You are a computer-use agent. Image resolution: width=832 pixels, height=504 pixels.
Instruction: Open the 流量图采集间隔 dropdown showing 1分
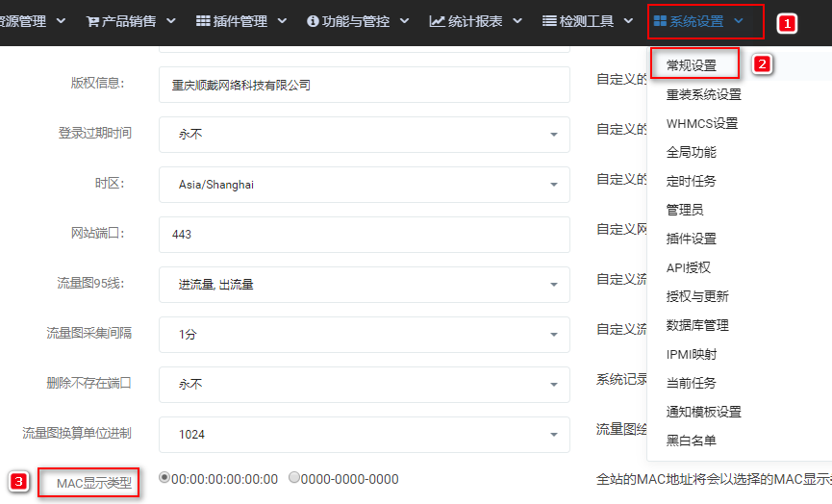click(364, 335)
